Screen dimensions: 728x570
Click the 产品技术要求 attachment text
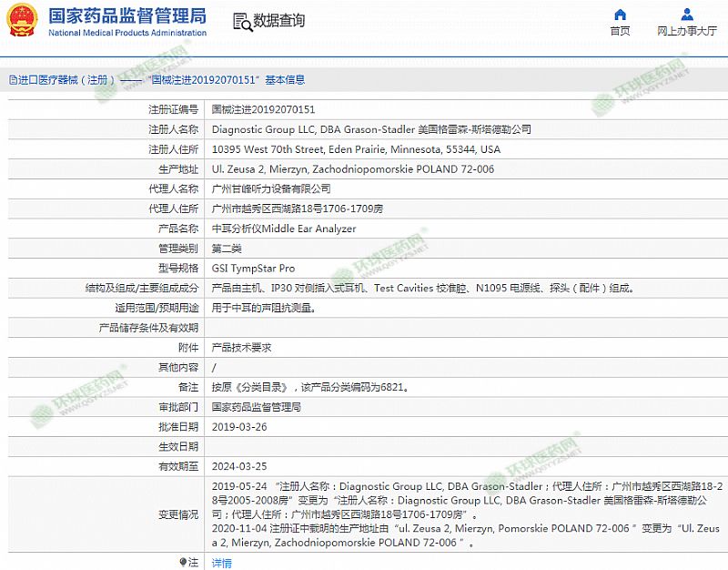[x=241, y=348]
